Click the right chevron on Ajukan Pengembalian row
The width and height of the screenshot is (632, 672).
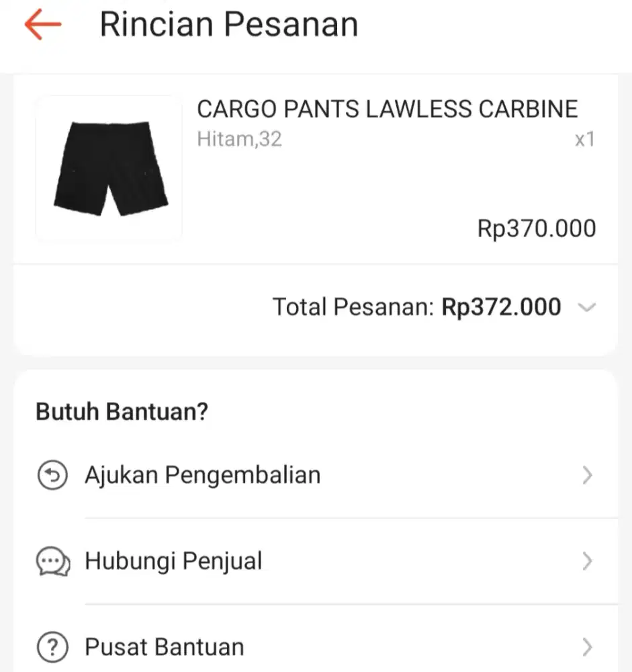pyautogui.click(x=587, y=476)
